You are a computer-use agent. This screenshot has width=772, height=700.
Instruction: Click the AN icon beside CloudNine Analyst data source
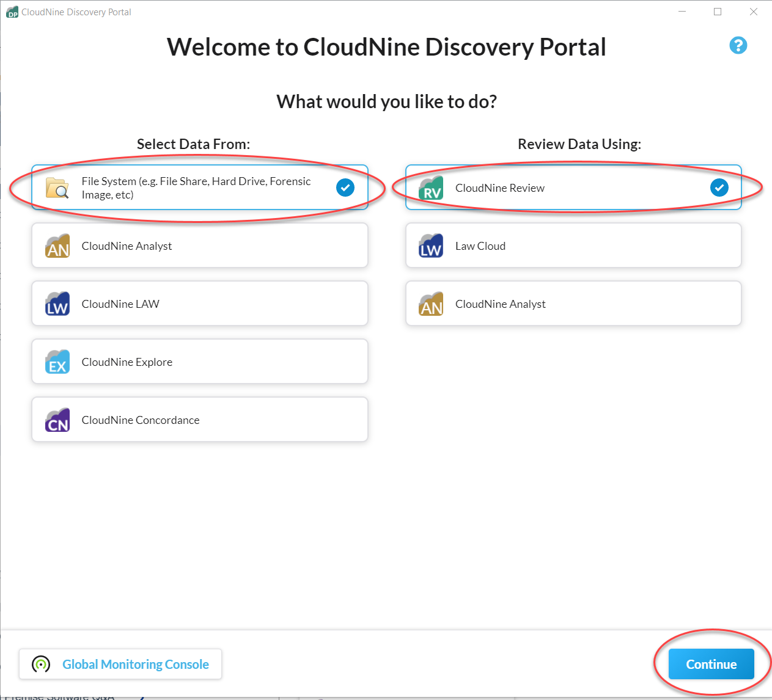57,246
